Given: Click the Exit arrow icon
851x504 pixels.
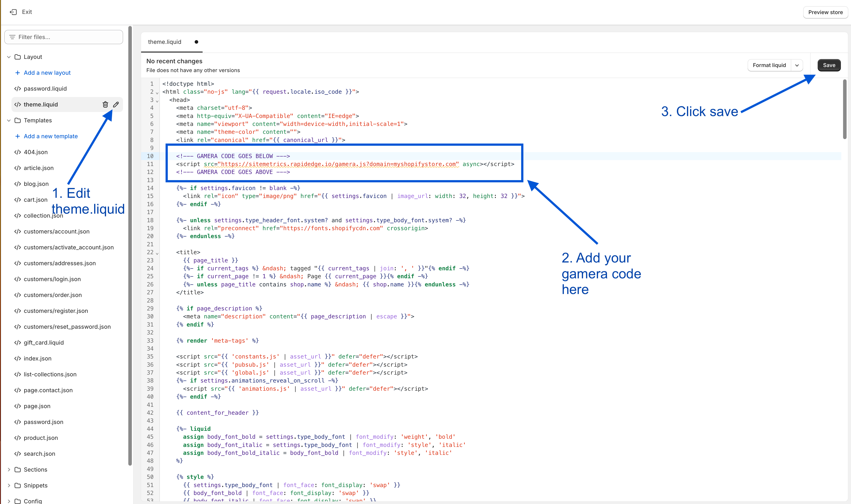Looking at the screenshot, I should coord(13,11).
